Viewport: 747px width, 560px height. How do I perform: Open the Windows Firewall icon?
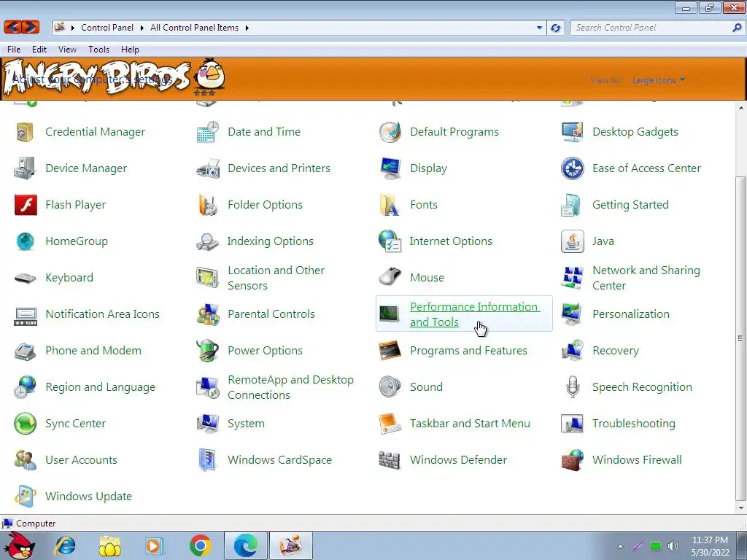point(572,460)
